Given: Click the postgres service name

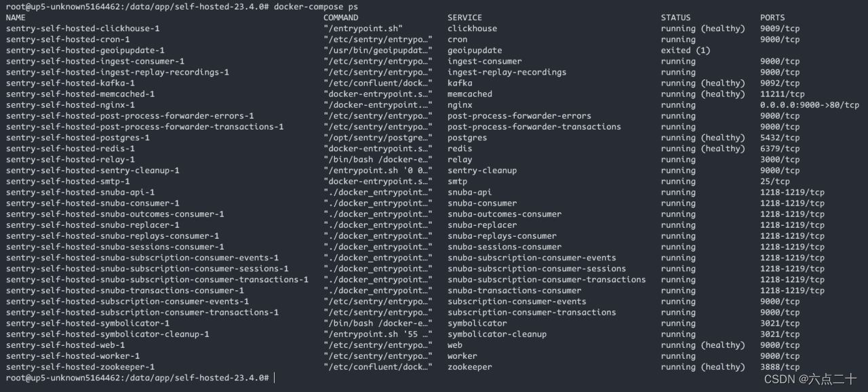Looking at the screenshot, I should (x=467, y=138).
